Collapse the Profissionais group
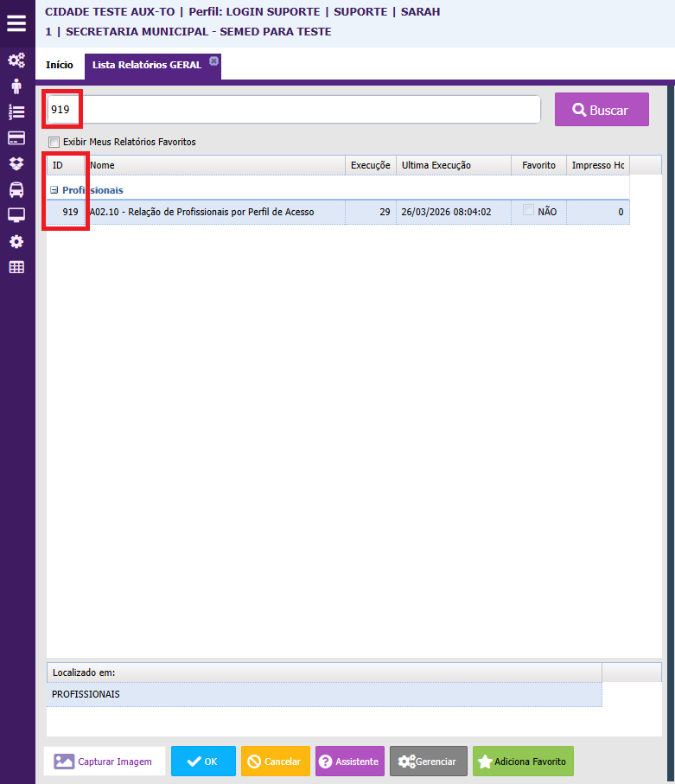The height and width of the screenshot is (784, 675). tap(54, 190)
